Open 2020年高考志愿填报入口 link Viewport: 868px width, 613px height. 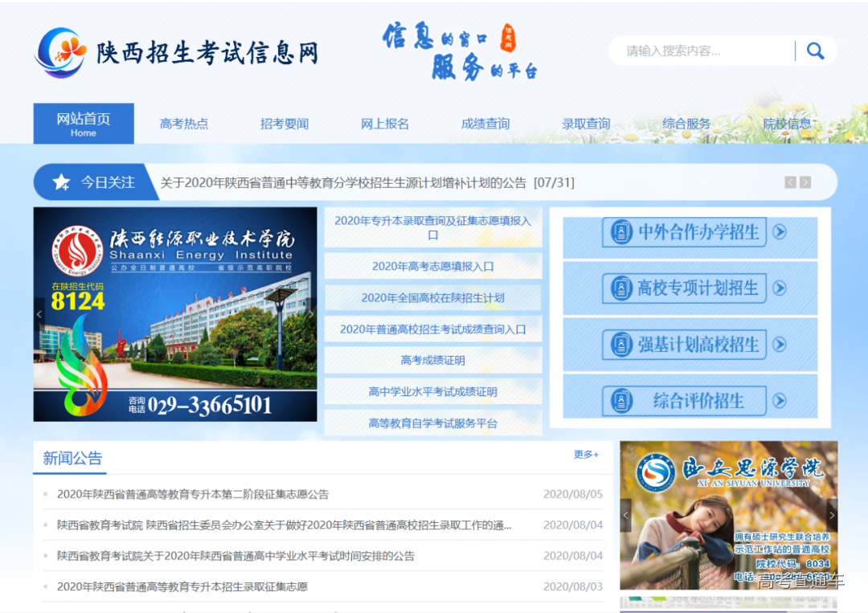point(433,267)
